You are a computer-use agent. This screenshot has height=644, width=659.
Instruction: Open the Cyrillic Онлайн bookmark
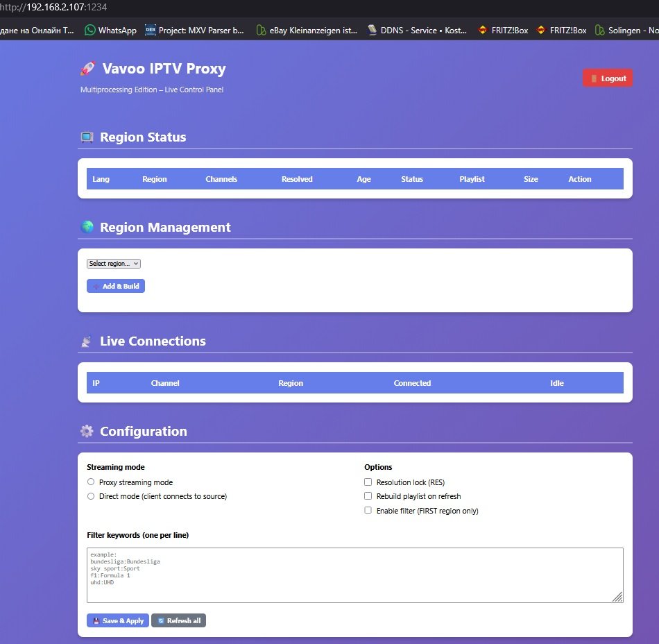click(x=37, y=31)
